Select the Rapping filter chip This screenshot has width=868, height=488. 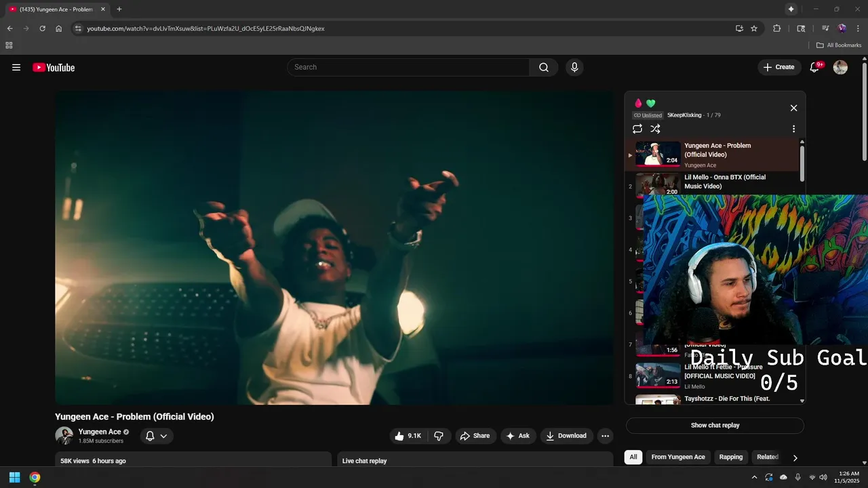tap(731, 457)
